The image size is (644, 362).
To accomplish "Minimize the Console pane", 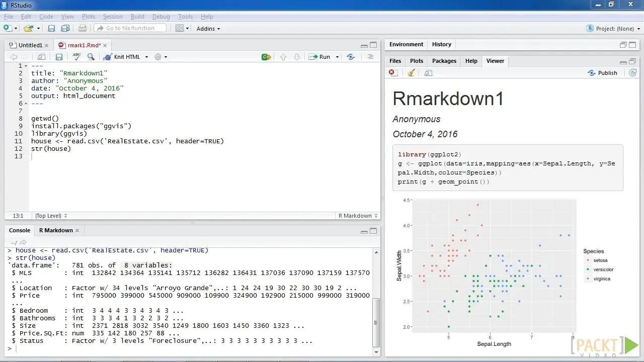I will tap(364, 231).
